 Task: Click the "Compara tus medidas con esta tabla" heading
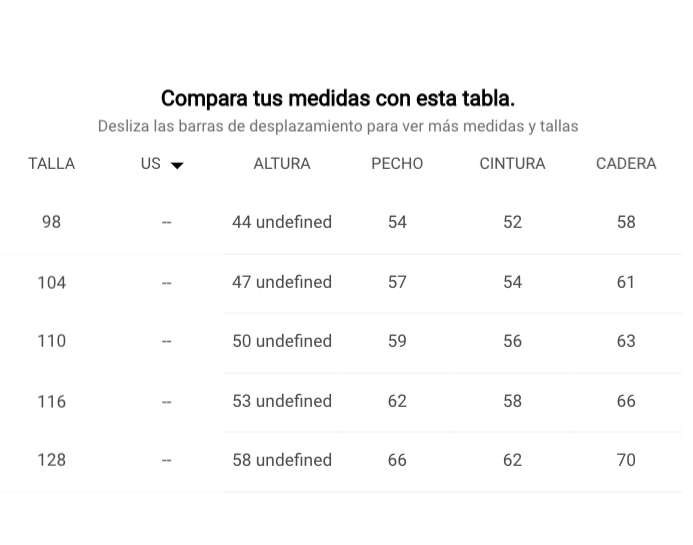coord(338,98)
